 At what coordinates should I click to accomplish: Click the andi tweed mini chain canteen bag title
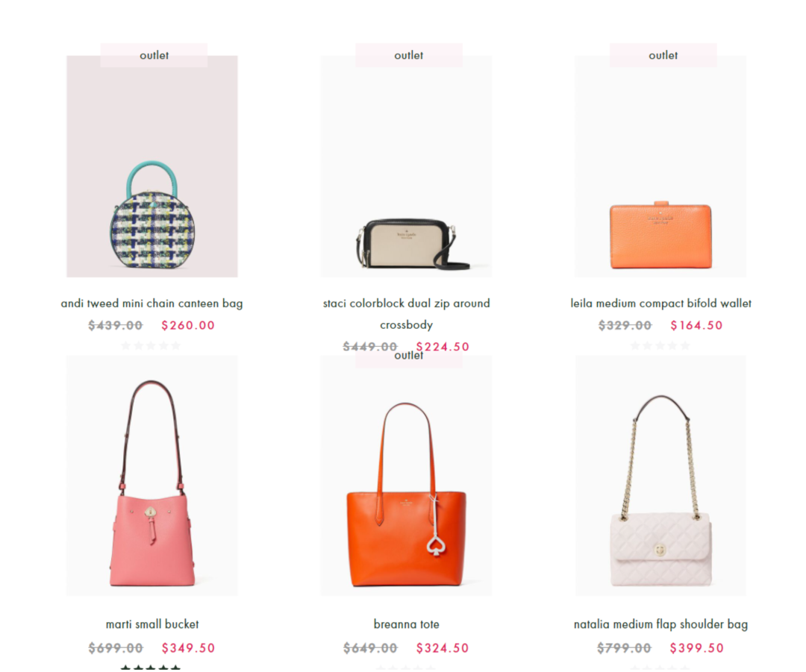(x=151, y=304)
